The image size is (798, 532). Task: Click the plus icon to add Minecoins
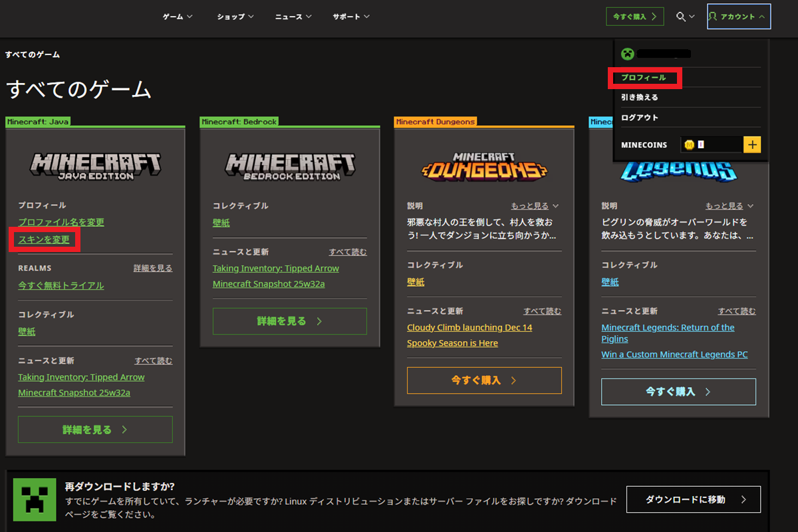(x=752, y=145)
